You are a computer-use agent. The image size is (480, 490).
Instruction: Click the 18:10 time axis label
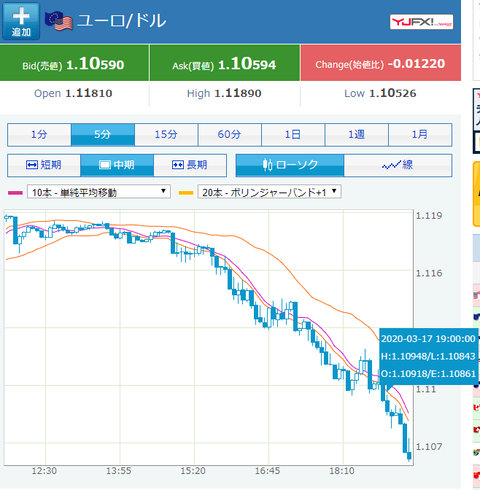[342, 471]
